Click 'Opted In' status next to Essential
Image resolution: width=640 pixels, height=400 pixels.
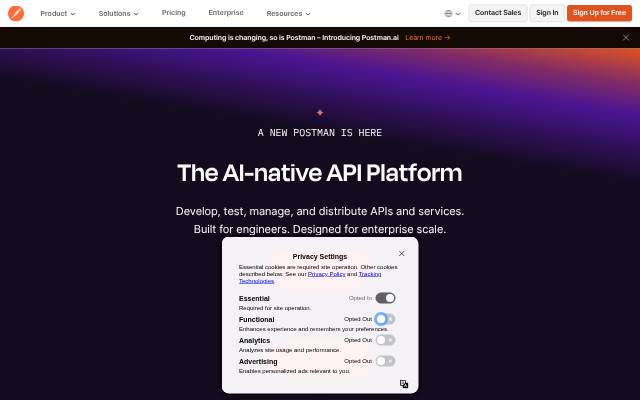[x=360, y=298]
